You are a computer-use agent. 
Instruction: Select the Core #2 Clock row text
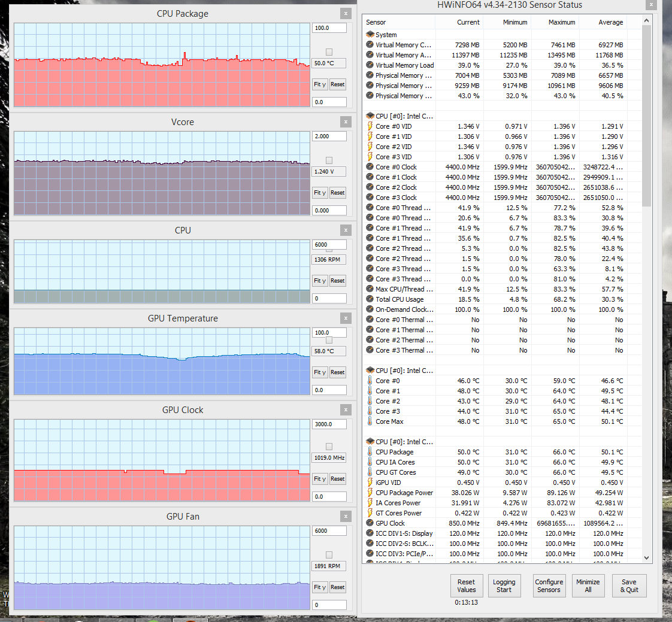click(x=396, y=187)
